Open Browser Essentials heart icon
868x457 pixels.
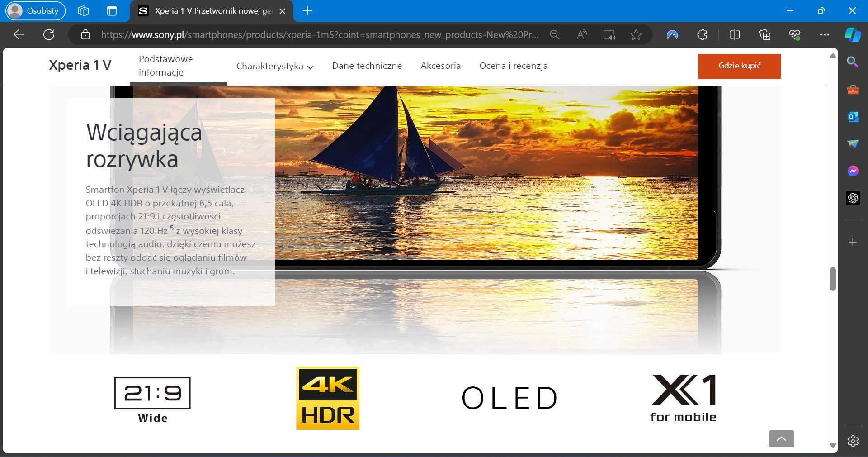click(x=795, y=35)
